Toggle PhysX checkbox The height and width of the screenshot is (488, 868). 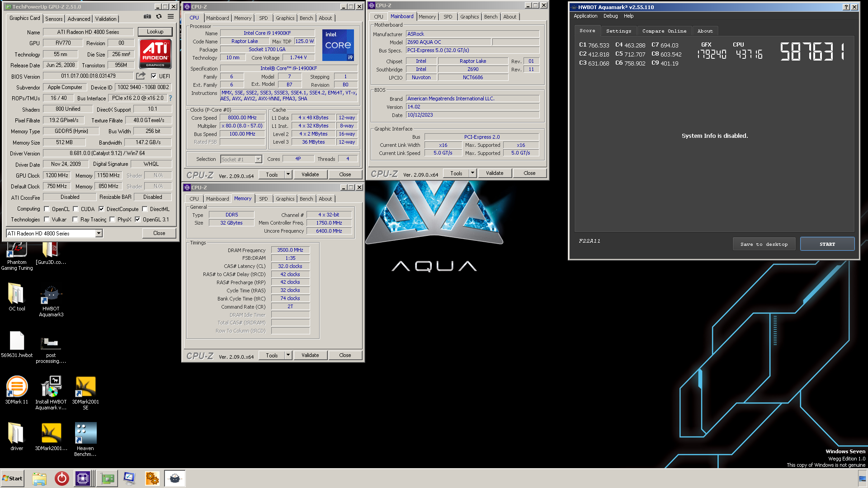click(112, 220)
